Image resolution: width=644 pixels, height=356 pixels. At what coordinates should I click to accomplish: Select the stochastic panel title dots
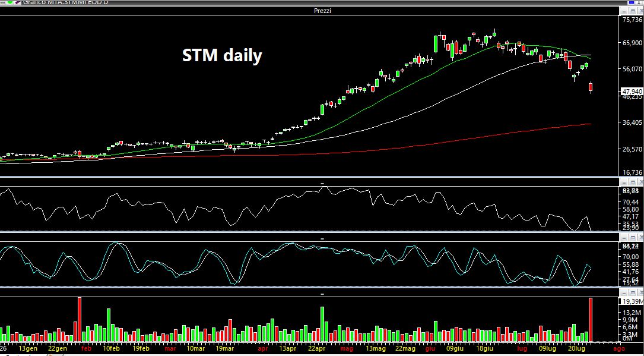tap(322, 238)
